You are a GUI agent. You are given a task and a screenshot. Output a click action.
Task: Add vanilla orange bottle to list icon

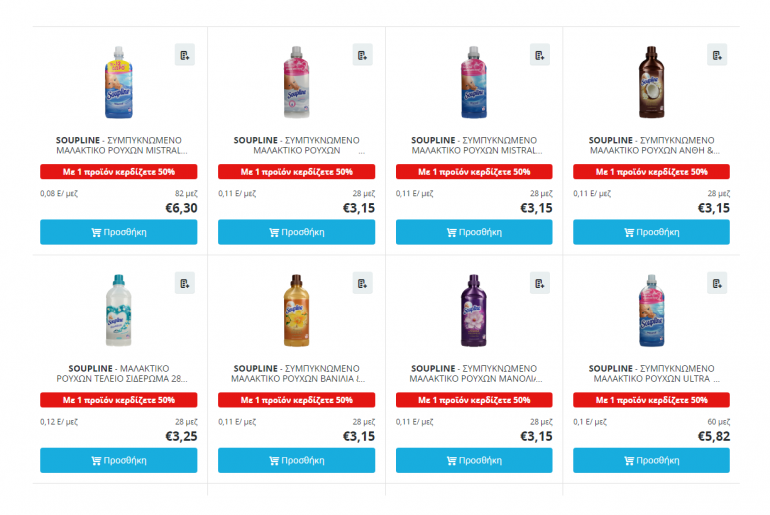tap(362, 283)
